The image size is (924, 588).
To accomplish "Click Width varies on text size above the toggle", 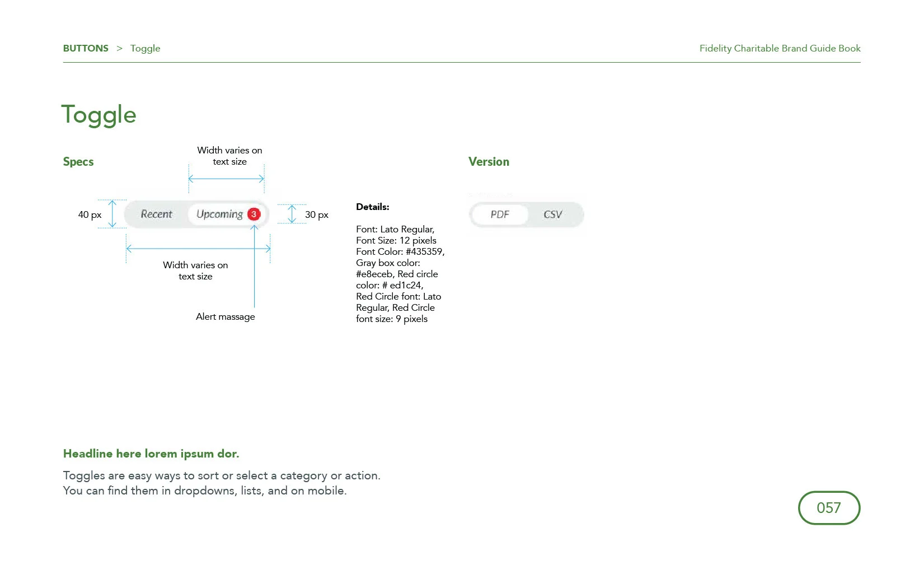I will pyautogui.click(x=229, y=156).
